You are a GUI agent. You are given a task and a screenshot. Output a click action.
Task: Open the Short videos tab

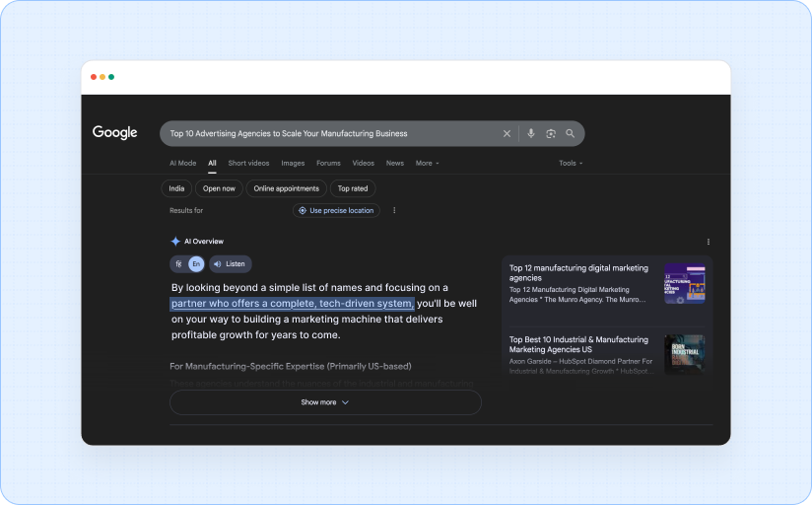[248, 163]
